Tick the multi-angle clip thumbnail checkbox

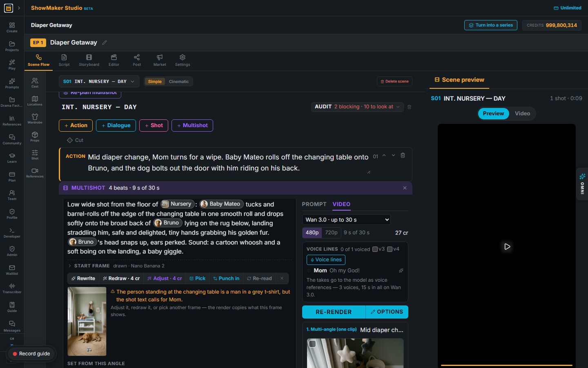312,344
